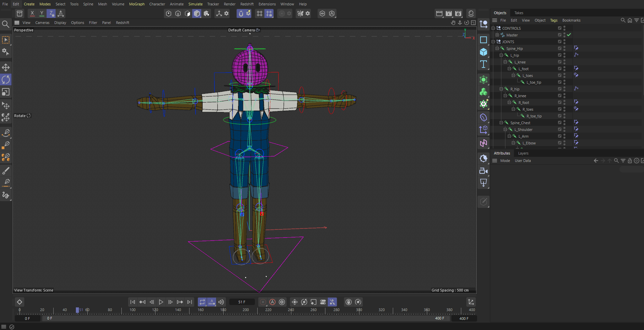
Task: Click the Render to Picture Viewer icon
Action: tap(448, 13)
